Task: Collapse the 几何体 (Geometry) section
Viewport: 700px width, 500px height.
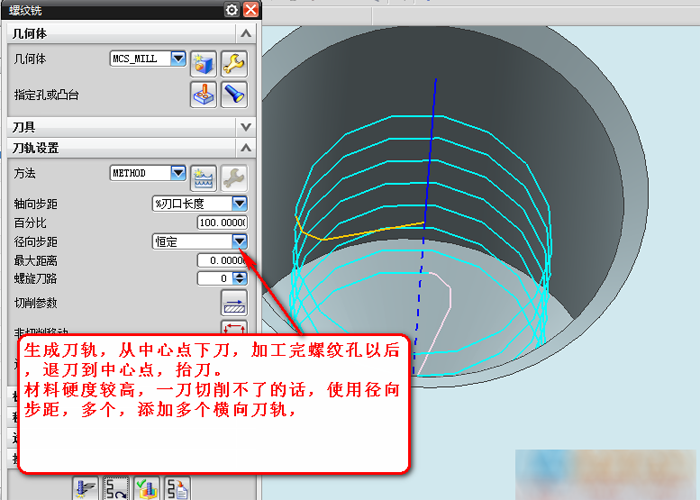Action: (x=246, y=34)
